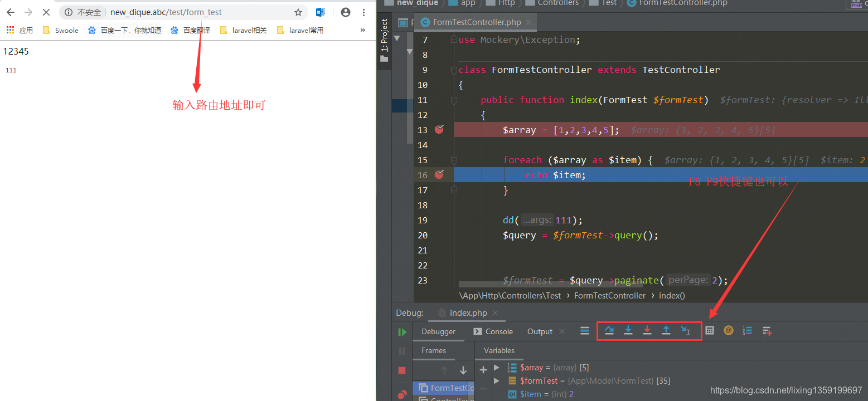This screenshot has height=401, width=868.
Task: Collapse the function fold marker at line 11
Action: 454,100
